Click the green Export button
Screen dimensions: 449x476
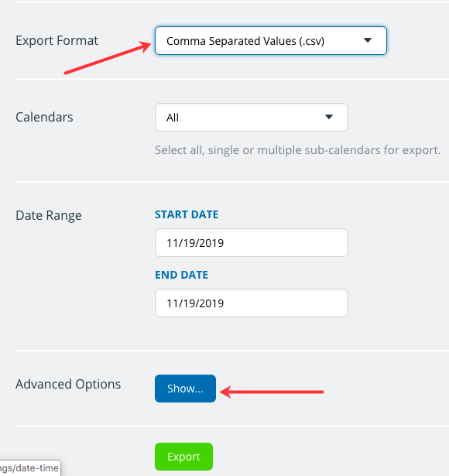(x=183, y=457)
